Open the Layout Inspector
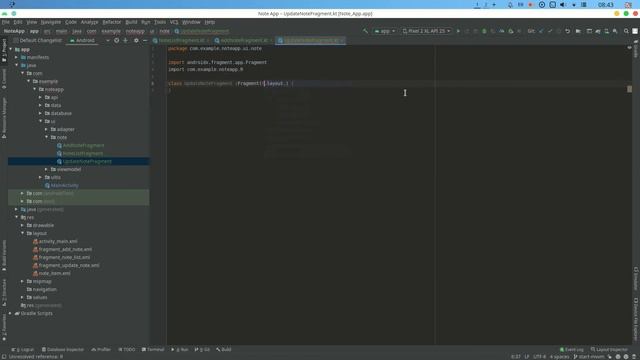The height and width of the screenshot is (360, 640). click(609, 349)
